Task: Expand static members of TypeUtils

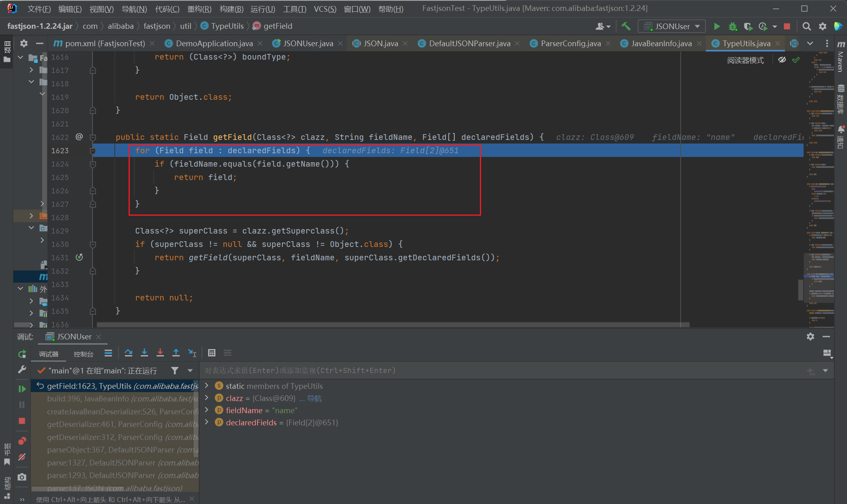Action: pos(207,386)
